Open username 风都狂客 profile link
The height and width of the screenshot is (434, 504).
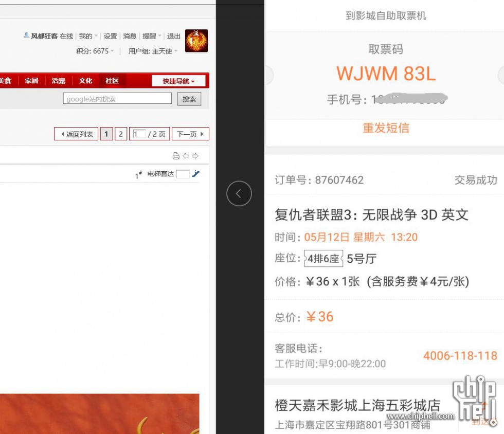pyautogui.click(x=44, y=36)
